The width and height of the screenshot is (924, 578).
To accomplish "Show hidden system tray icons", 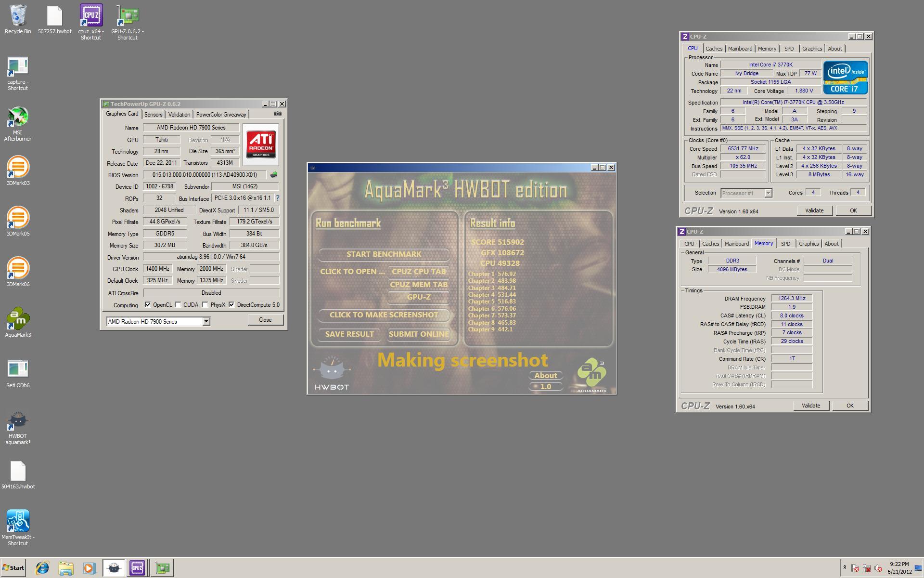I will click(x=845, y=567).
